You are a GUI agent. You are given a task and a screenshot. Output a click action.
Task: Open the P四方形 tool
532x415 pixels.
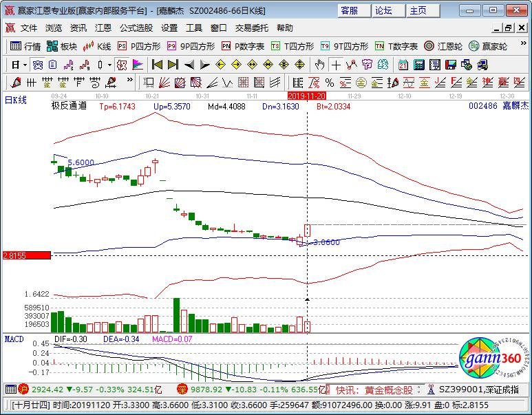click(139, 46)
